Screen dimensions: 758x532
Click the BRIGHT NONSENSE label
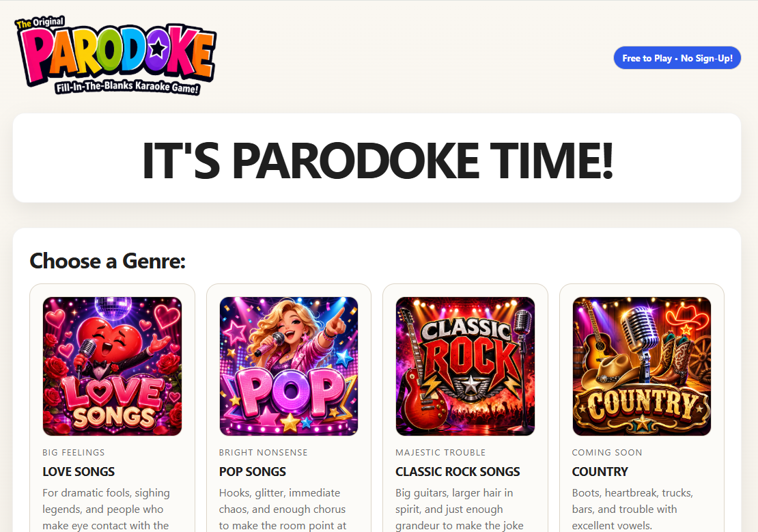(263, 453)
